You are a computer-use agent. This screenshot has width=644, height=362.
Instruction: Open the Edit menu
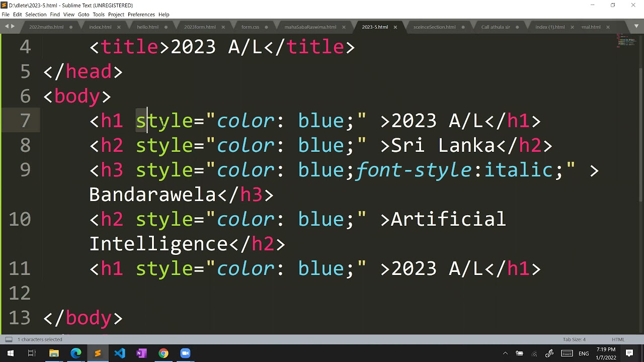tap(18, 15)
